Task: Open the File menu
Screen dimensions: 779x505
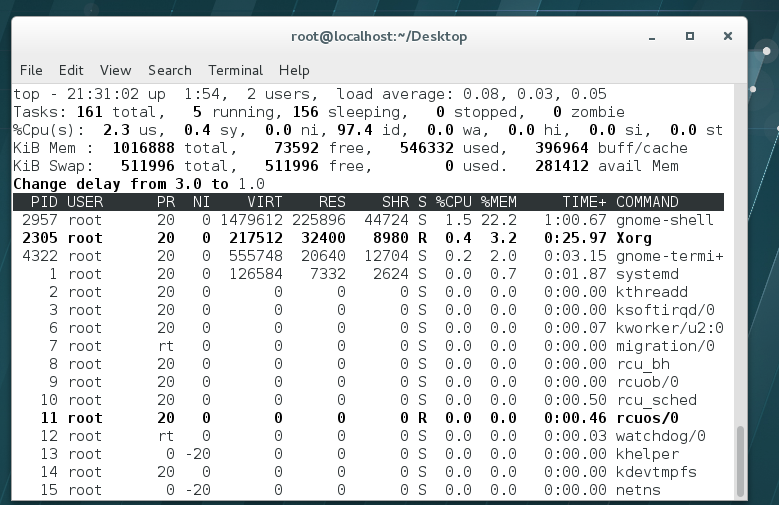Action: [31, 70]
